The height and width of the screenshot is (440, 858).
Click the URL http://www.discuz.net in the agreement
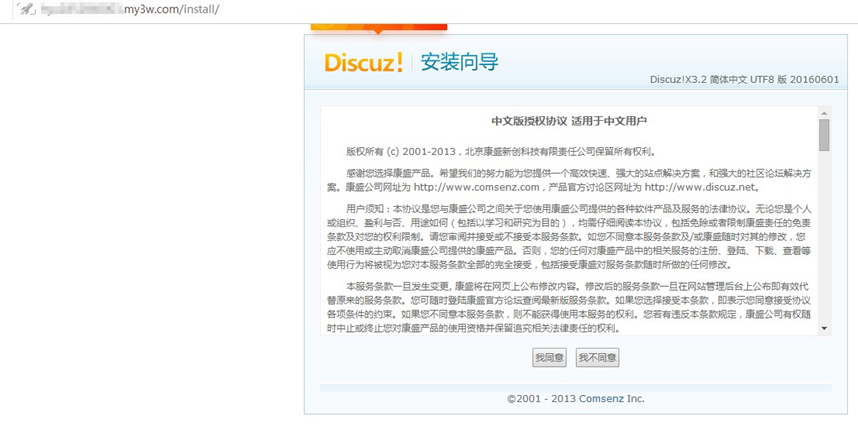click(x=700, y=187)
